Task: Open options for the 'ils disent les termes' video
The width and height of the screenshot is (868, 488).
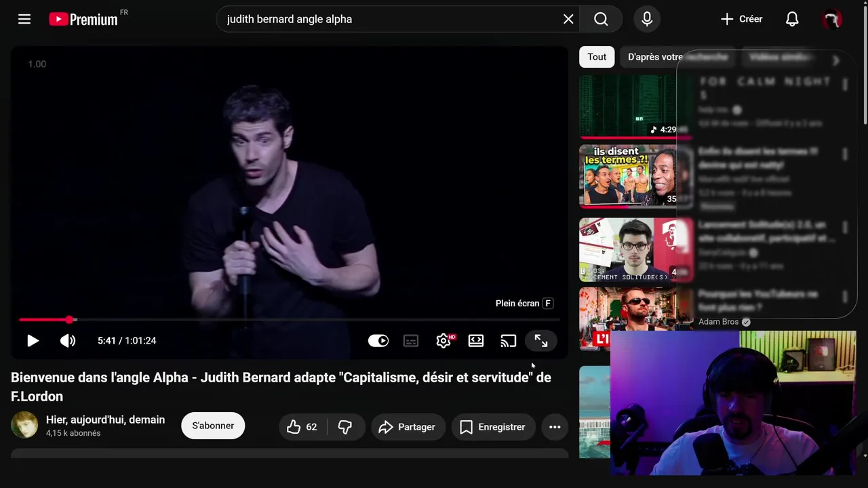Action: 845,155
